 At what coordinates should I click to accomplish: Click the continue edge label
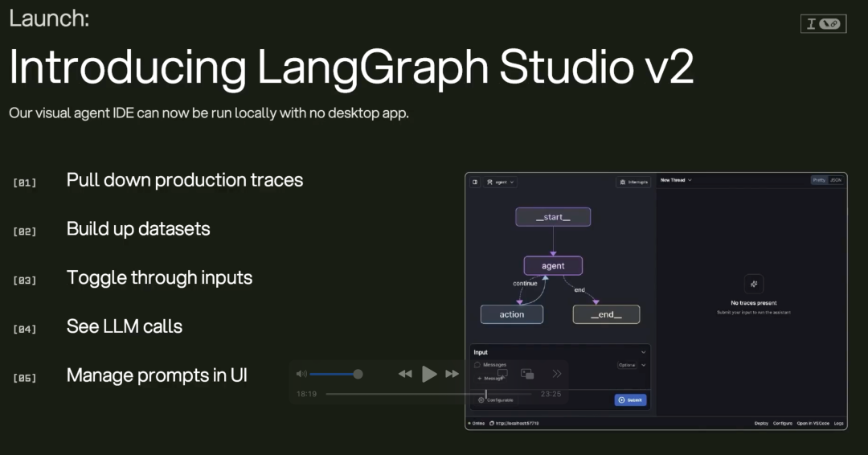(525, 284)
